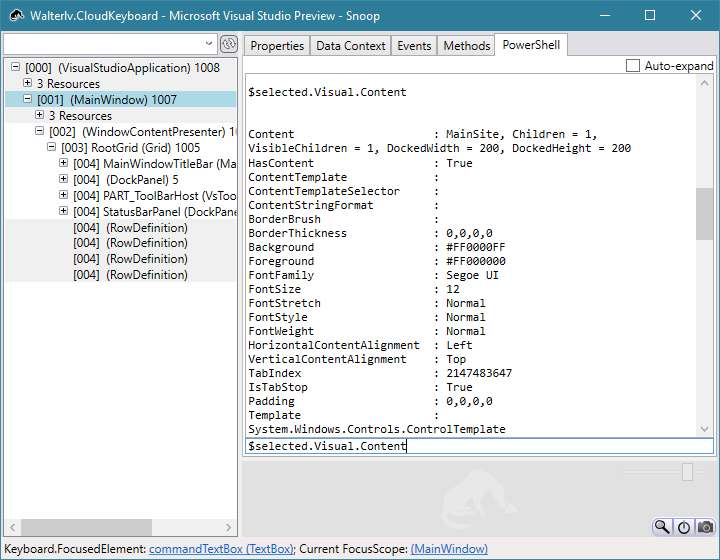Viewport: 720px width, 560px height.
Task: Expand the MainWindowTitleBar tree node
Action: click(x=64, y=164)
